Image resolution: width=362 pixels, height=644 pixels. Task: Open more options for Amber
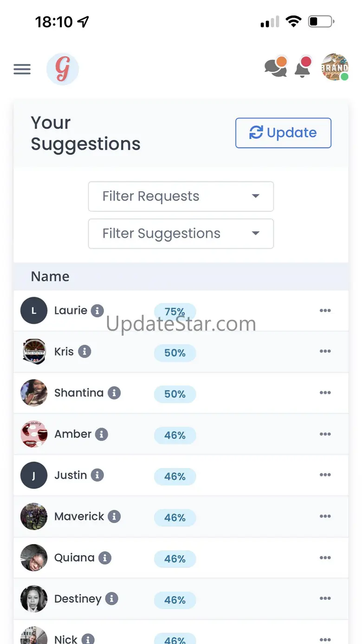click(x=325, y=434)
